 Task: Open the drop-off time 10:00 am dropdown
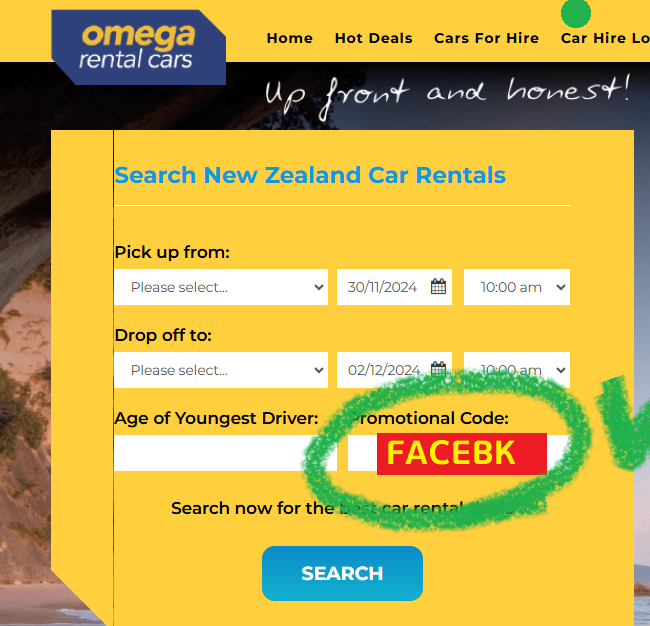click(x=517, y=370)
